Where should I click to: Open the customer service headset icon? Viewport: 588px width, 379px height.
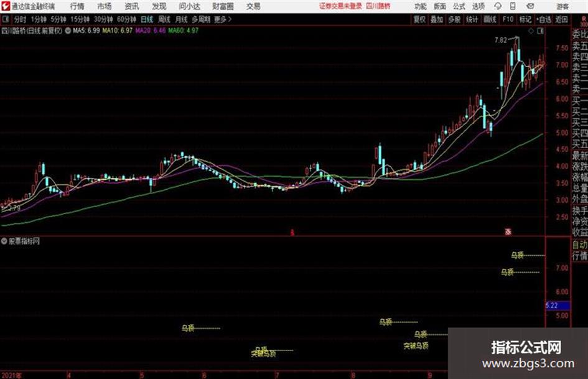click(498, 6)
